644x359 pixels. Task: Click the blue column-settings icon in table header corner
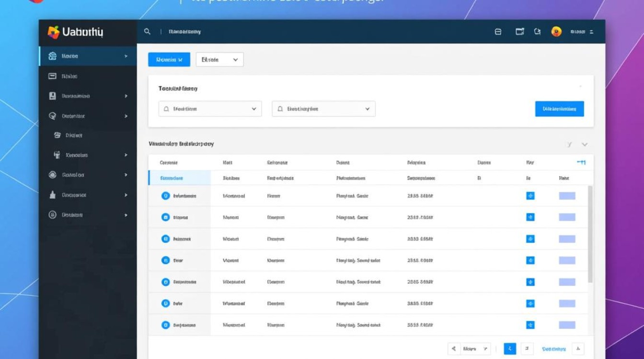click(581, 163)
